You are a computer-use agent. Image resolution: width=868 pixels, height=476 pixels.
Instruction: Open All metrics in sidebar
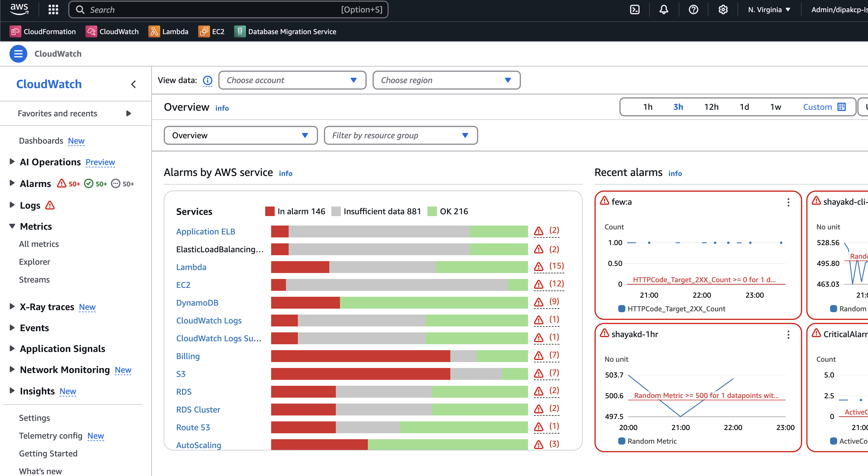tap(39, 244)
